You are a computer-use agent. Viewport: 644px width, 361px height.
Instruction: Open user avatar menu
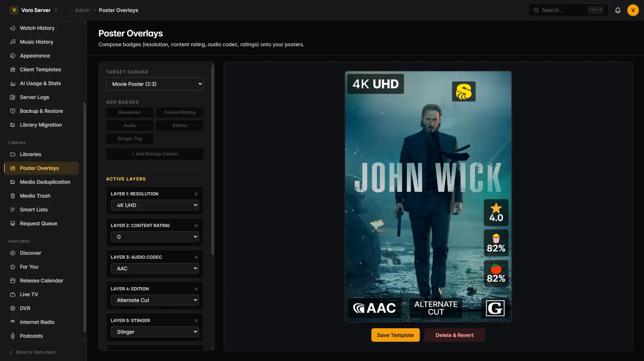tap(633, 10)
